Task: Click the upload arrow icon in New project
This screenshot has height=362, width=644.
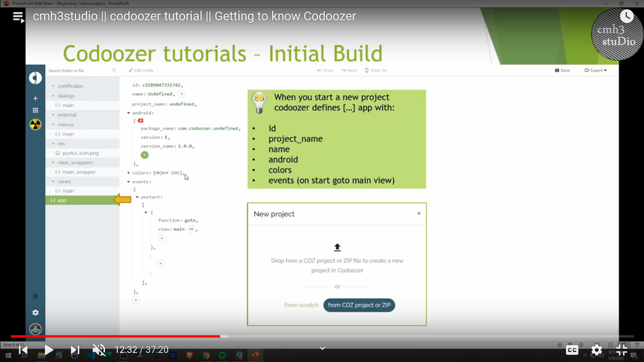Action: [337, 247]
